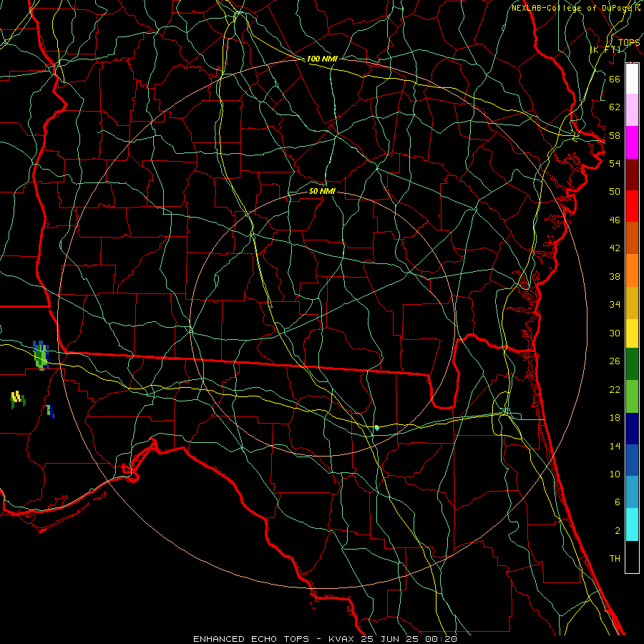Click the green and blue radar echo cell
The image size is (644, 644).
point(41,356)
